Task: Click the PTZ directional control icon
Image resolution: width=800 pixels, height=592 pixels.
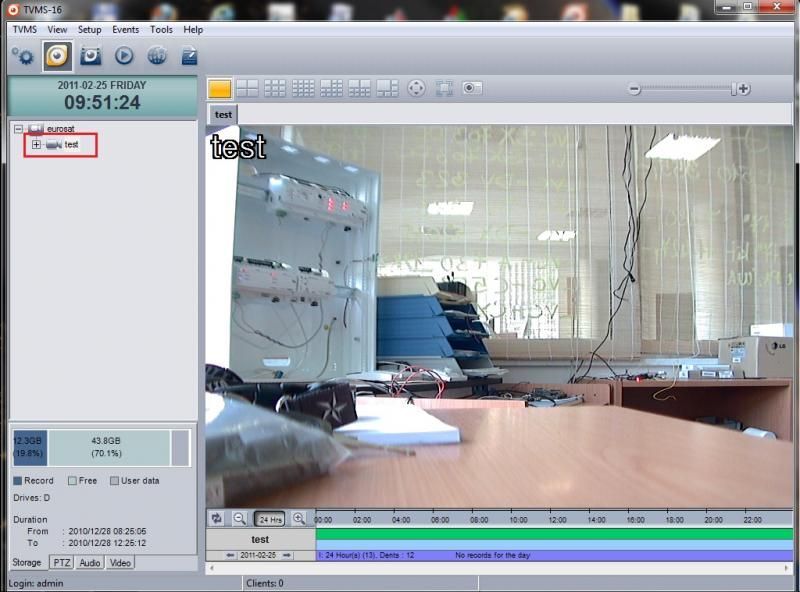Action: tap(416, 89)
